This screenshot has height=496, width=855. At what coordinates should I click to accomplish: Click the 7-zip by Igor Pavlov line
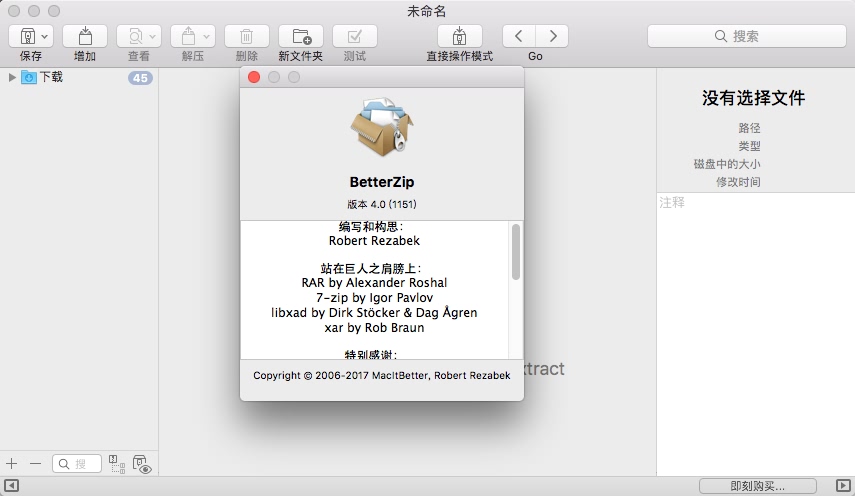[374, 298]
